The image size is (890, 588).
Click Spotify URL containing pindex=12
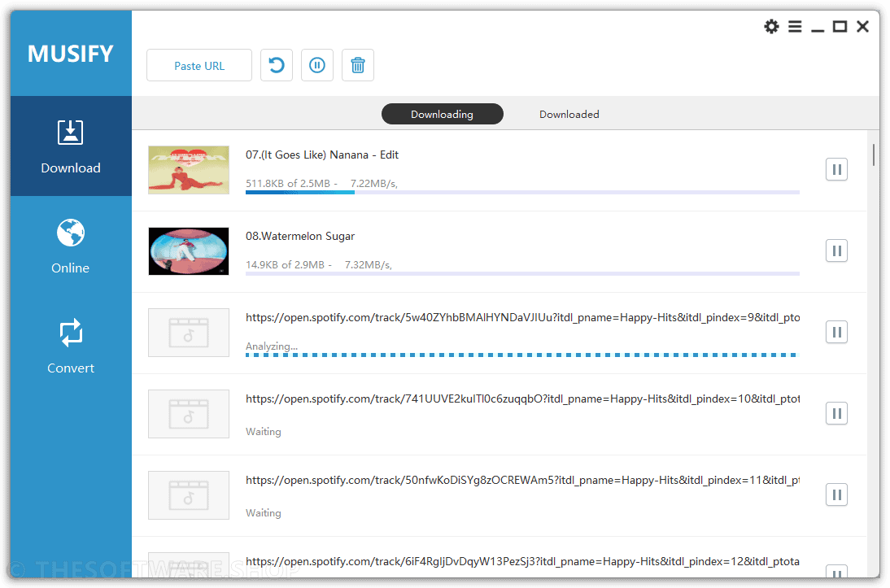[522, 561]
